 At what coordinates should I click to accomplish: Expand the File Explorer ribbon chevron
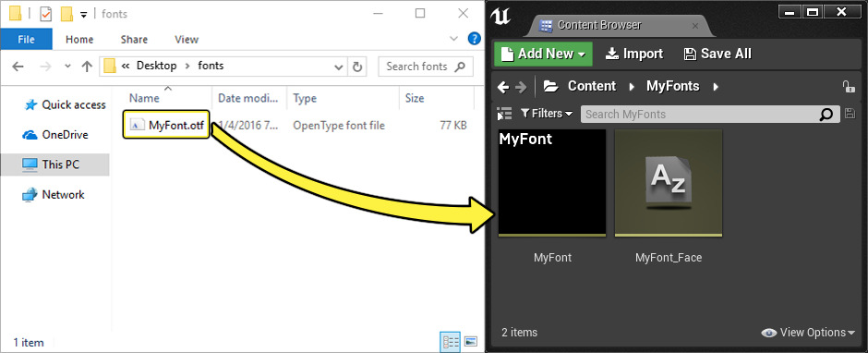(454, 39)
